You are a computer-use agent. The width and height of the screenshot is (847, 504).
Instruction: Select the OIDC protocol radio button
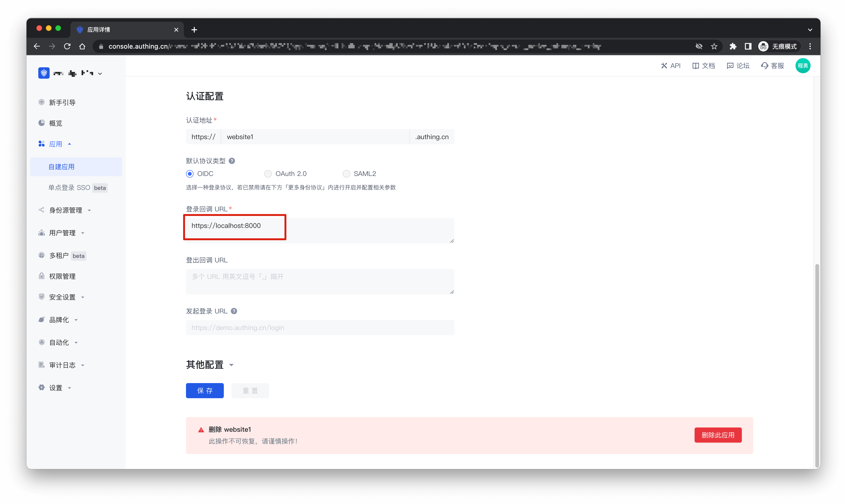pos(190,174)
